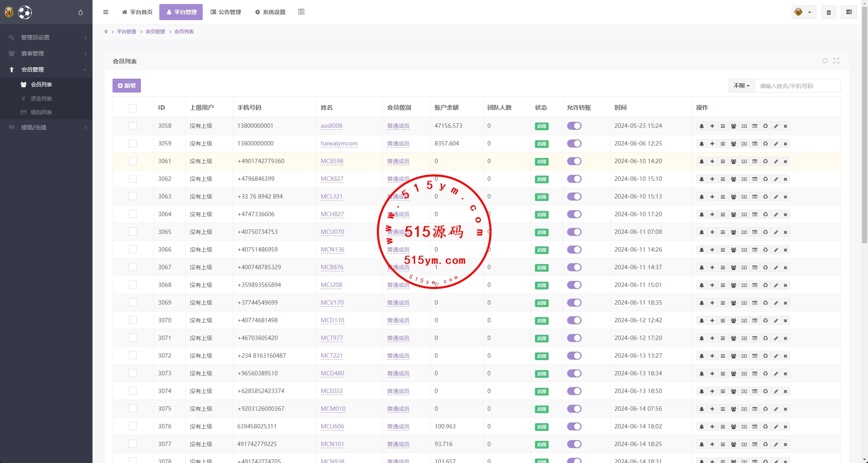This screenshot has height=463, width=868.
Task: Toggle 允许转账 switch for aodi008
Action: click(x=574, y=126)
